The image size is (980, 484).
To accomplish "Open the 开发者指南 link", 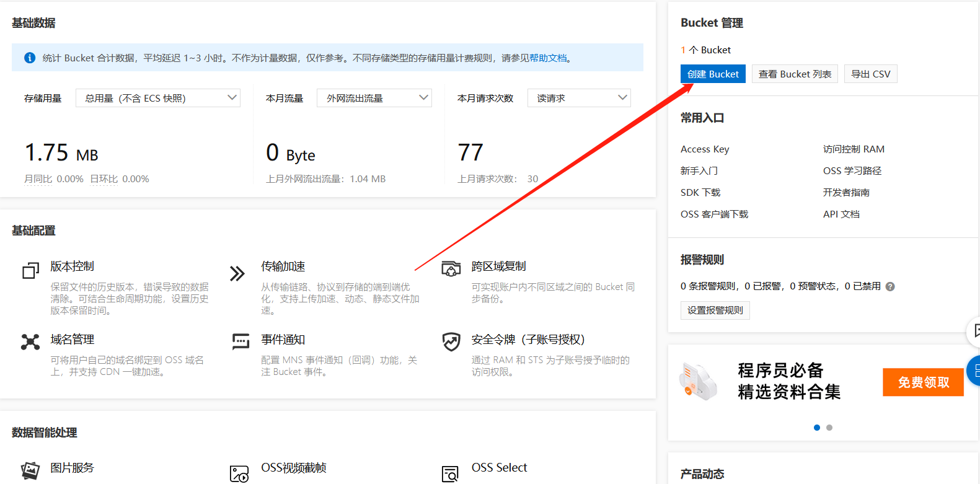I will click(846, 192).
